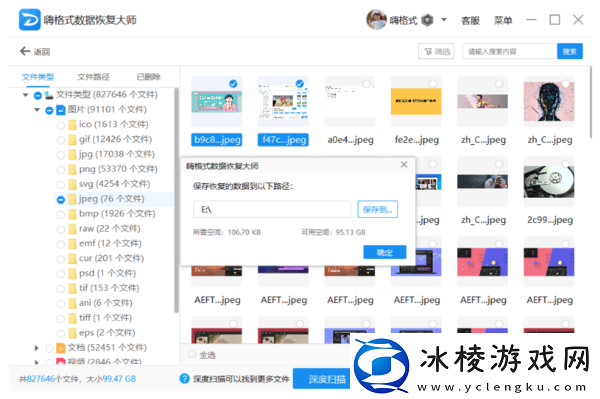Click the 筛选 filter button
The image size is (600, 399).
436,51
